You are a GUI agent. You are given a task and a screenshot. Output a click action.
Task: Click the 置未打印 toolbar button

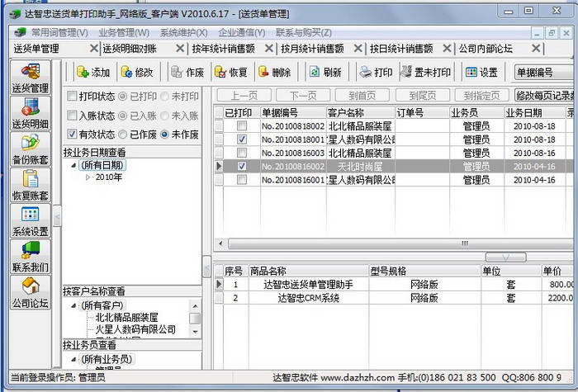pos(427,73)
